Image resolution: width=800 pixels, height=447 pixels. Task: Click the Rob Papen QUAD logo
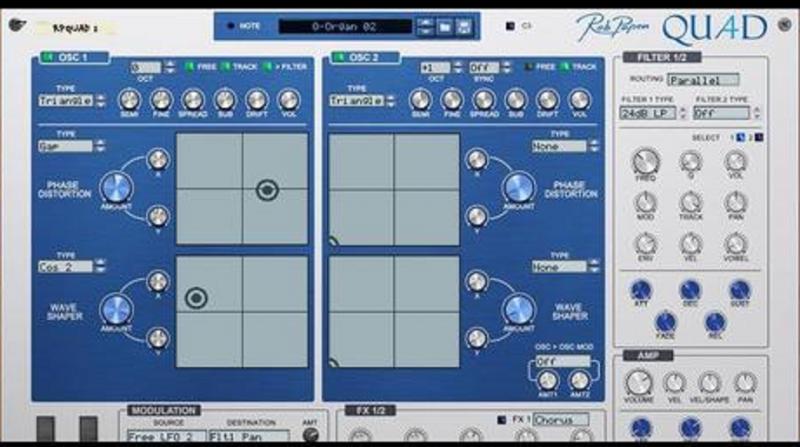tap(671, 28)
